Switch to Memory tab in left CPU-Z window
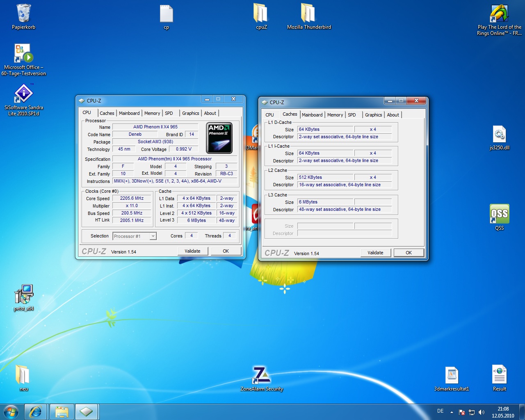This screenshot has width=525, height=420. pyautogui.click(x=152, y=113)
